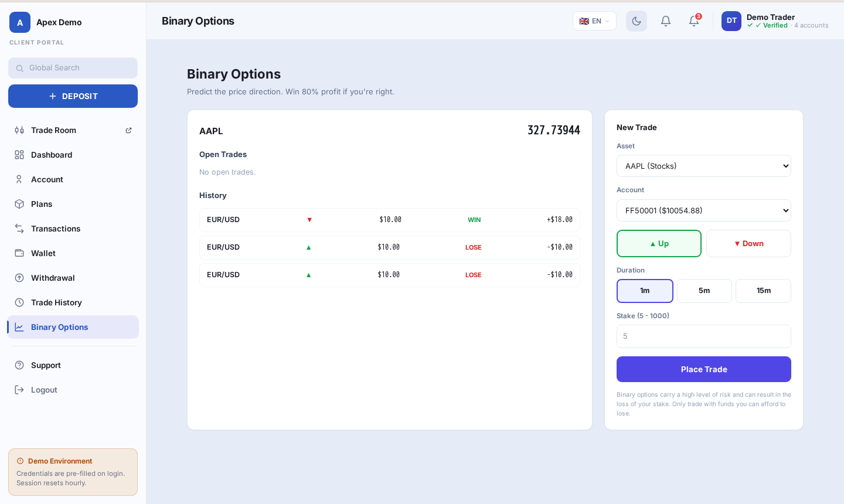Click the Global Search magnifier icon
844x504 pixels.
click(20, 68)
